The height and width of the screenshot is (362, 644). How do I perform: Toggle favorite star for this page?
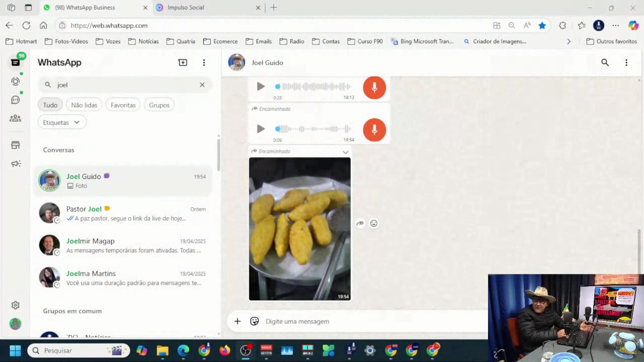[x=542, y=25]
